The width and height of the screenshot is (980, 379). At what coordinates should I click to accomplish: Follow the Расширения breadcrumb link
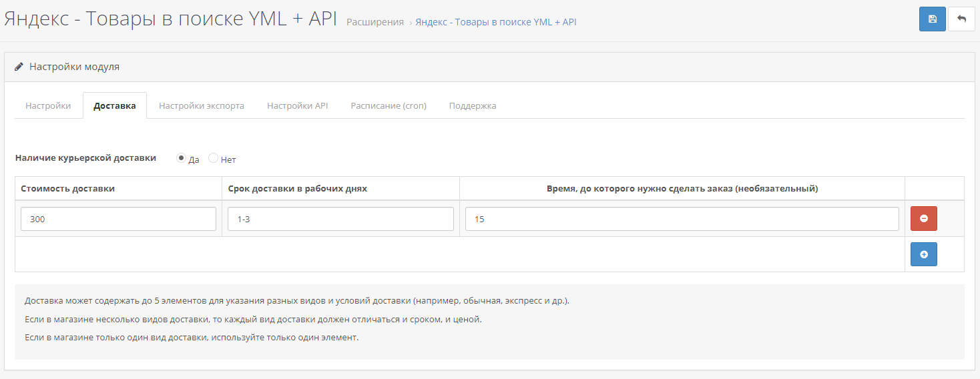pos(375,22)
